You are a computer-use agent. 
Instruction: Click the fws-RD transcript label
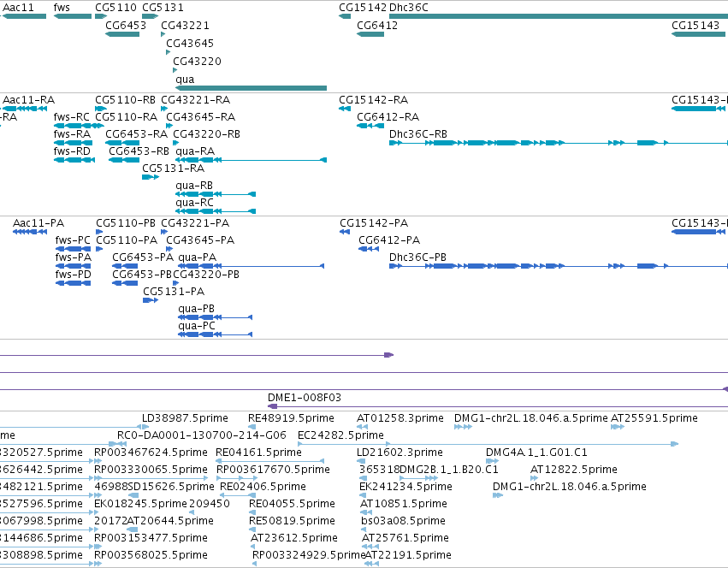click(72, 151)
